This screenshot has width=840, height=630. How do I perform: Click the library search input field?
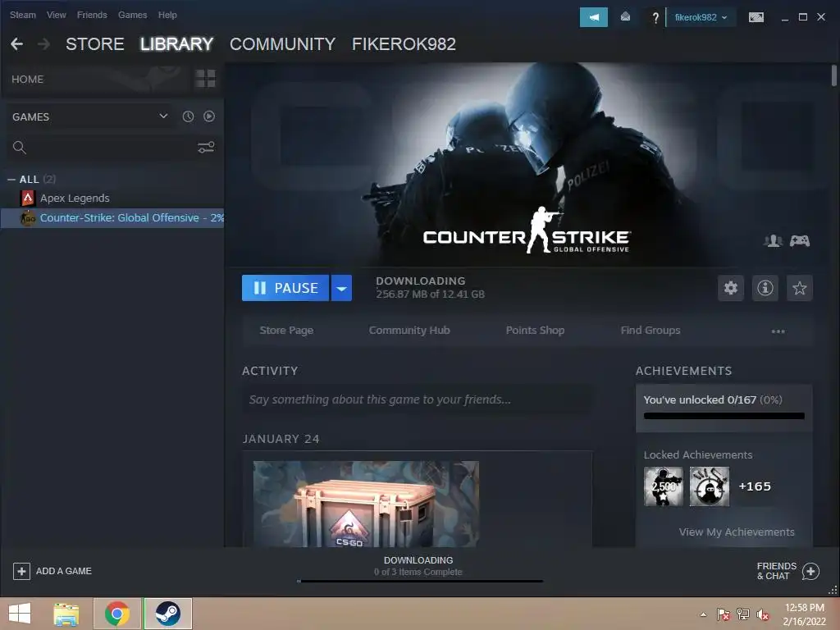[111, 148]
